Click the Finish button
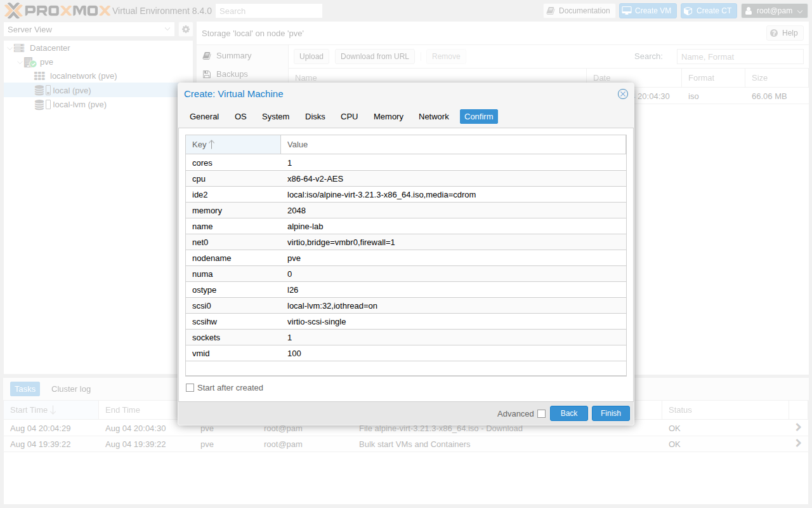This screenshot has height=508, width=812. pos(611,413)
